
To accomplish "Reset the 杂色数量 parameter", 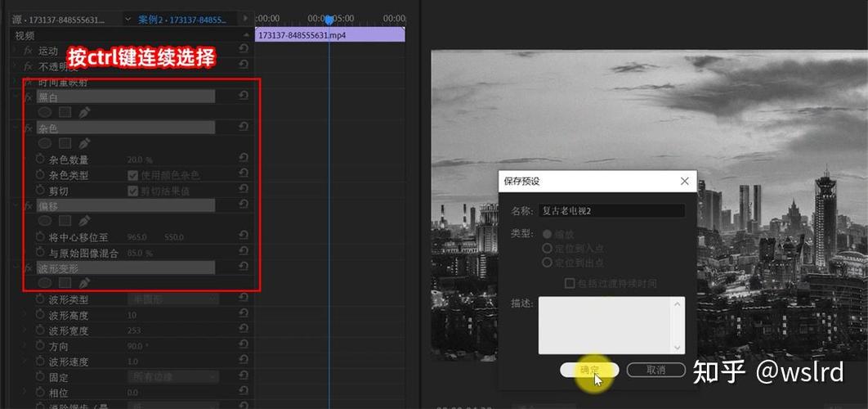I will (244, 159).
